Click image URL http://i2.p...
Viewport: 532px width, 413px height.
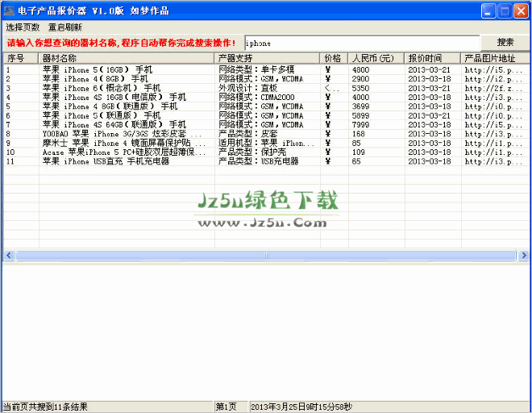click(493, 79)
